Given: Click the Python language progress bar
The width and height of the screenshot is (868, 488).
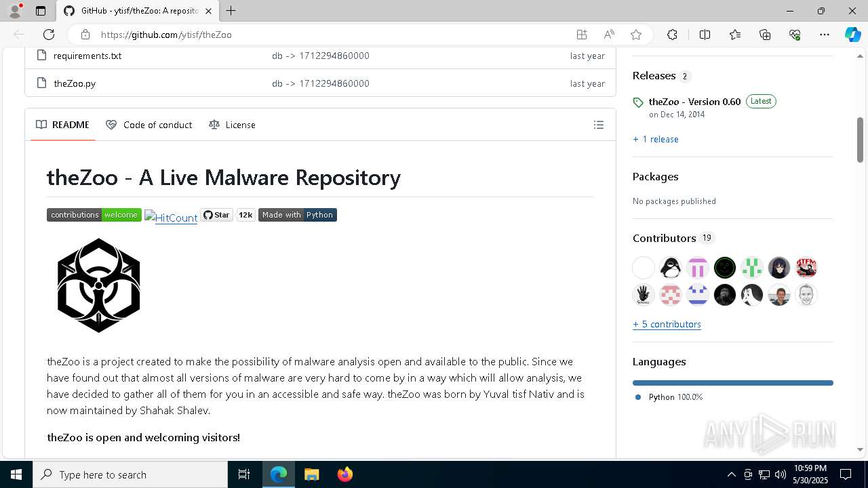Looking at the screenshot, I should pyautogui.click(x=732, y=383).
